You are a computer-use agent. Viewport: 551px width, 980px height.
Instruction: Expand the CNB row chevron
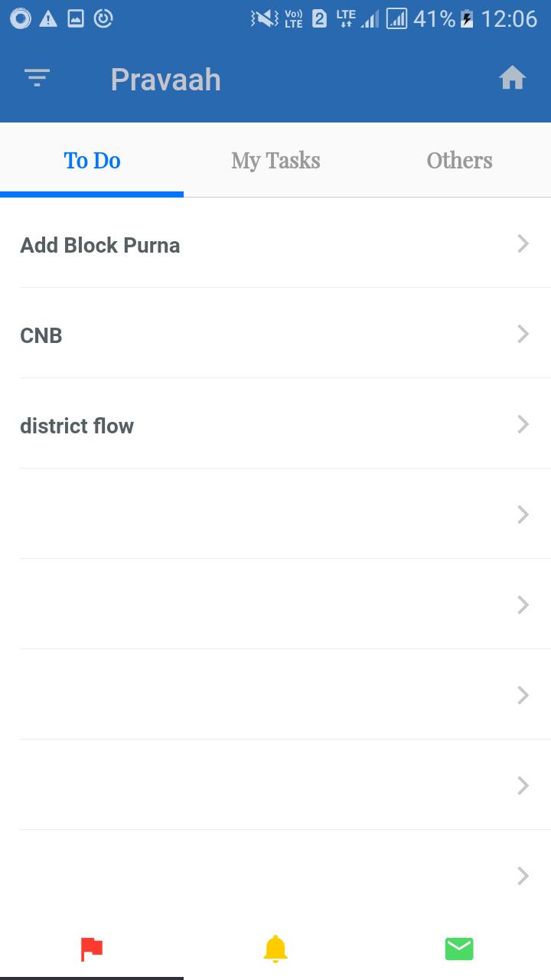523,334
